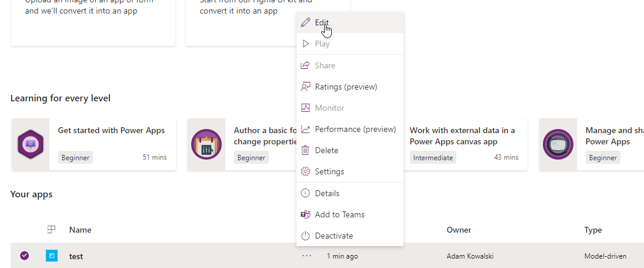Click Adam Kowalski owner cell

(470, 256)
